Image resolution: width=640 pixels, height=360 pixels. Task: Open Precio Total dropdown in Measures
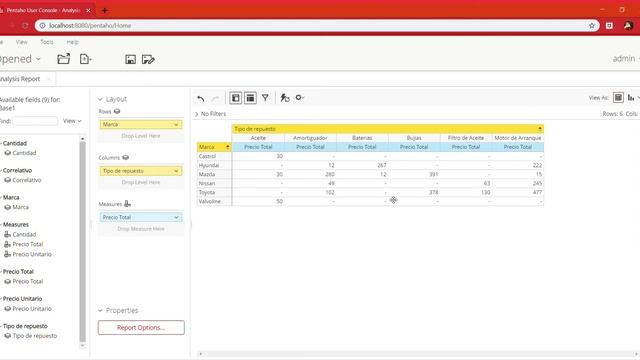(x=176, y=218)
